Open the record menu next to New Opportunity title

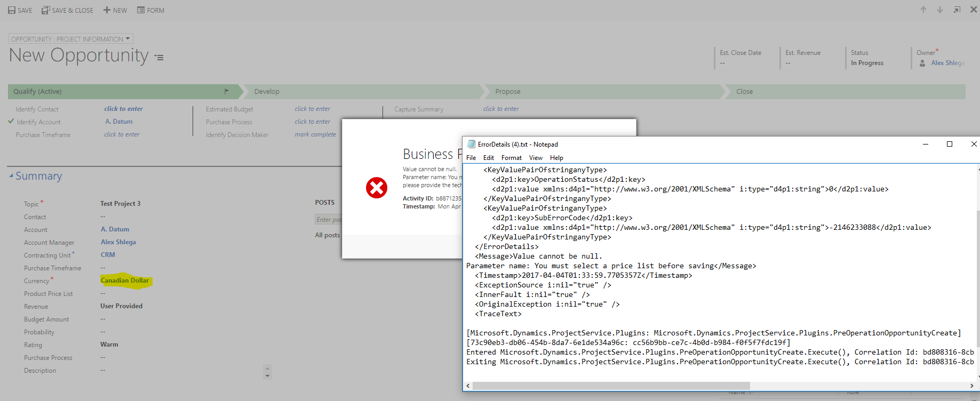[x=159, y=57]
